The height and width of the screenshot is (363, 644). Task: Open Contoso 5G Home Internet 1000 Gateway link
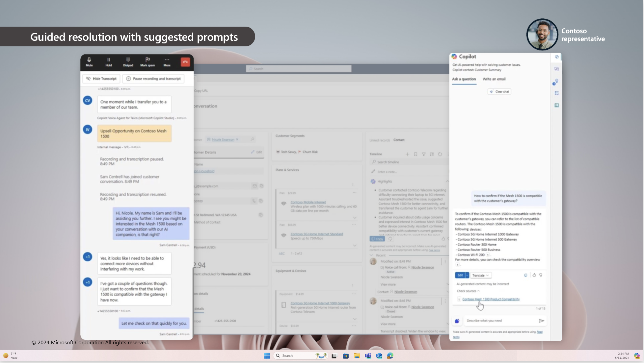pyautogui.click(x=320, y=303)
